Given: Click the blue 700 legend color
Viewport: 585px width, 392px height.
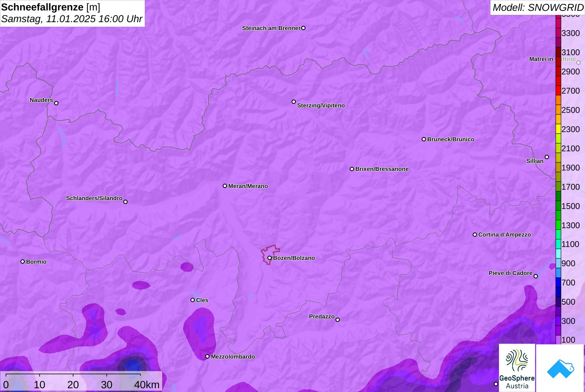Looking at the screenshot, I should point(558,283).
